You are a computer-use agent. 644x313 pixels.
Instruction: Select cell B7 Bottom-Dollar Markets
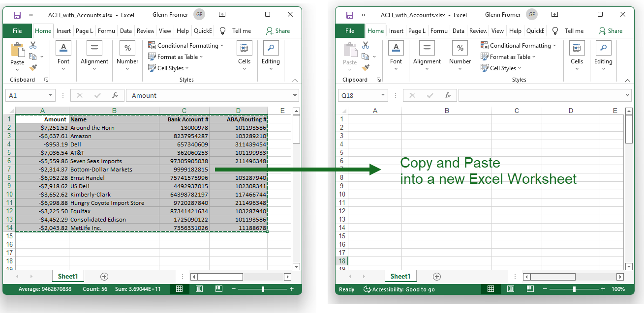[x=114, y=170]
